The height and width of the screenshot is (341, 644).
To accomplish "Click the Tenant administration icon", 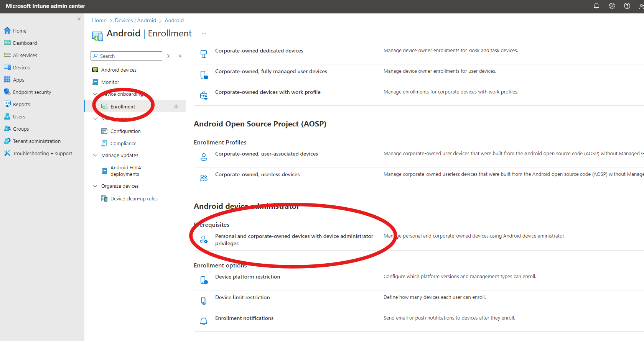I will tap(7, 141).
